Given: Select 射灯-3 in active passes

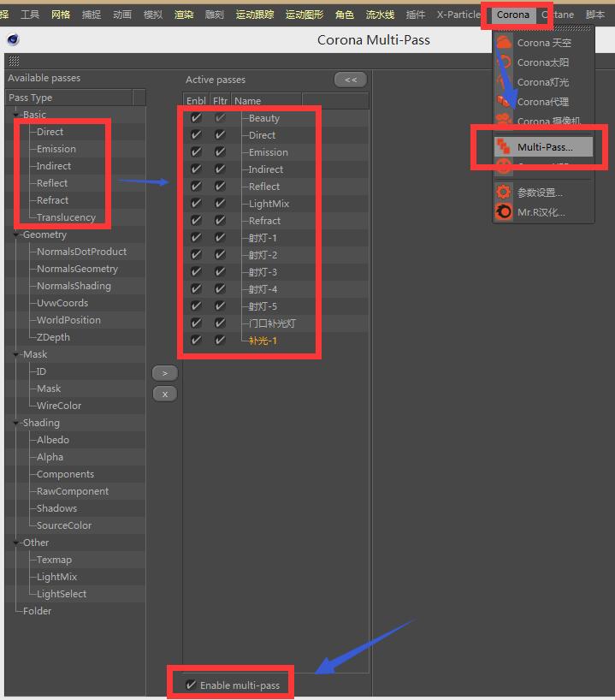Looking at the screenshot, I should click(x=263, y=272).
